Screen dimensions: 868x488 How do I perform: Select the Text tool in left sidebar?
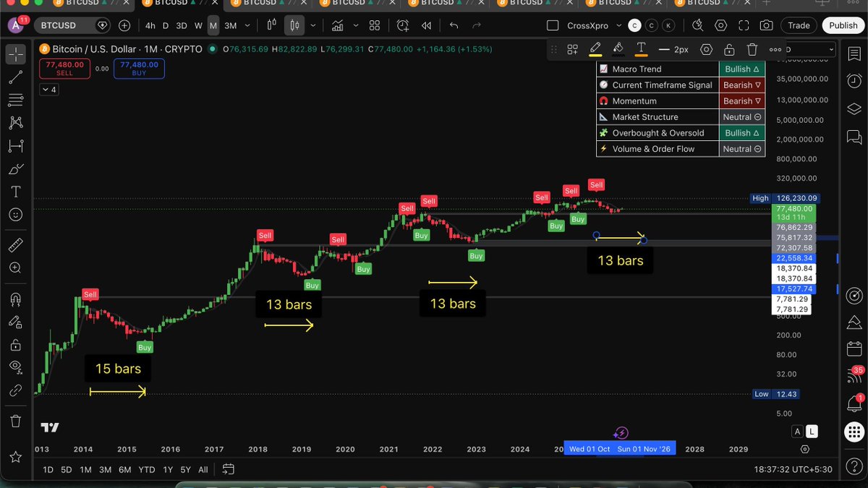pos(15,192)
